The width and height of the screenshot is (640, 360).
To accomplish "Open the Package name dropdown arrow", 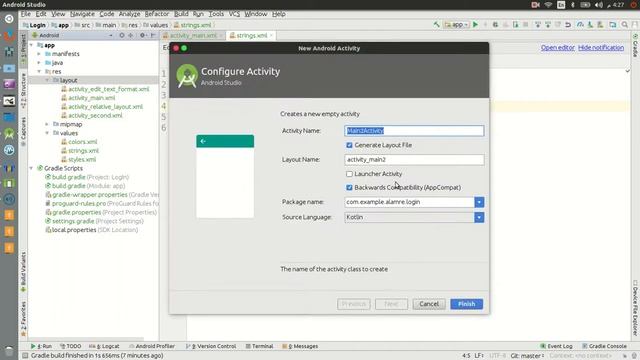I will (x=479, y=202).
